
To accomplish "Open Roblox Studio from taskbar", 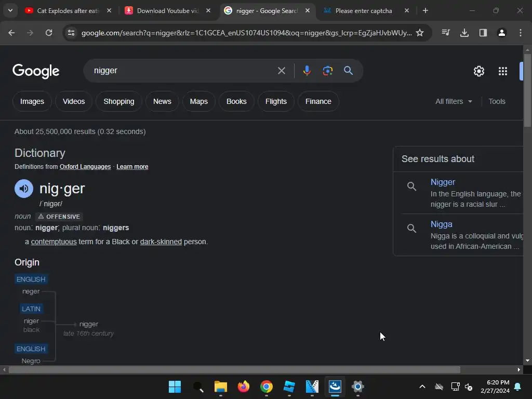I will tap(289, 387).
